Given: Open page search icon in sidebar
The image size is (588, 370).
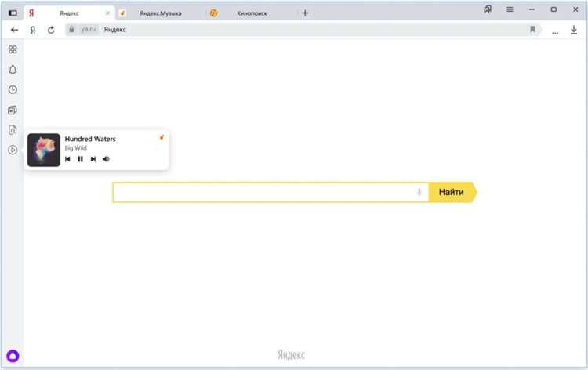Looking at the screenshot, I should (13, 130).
